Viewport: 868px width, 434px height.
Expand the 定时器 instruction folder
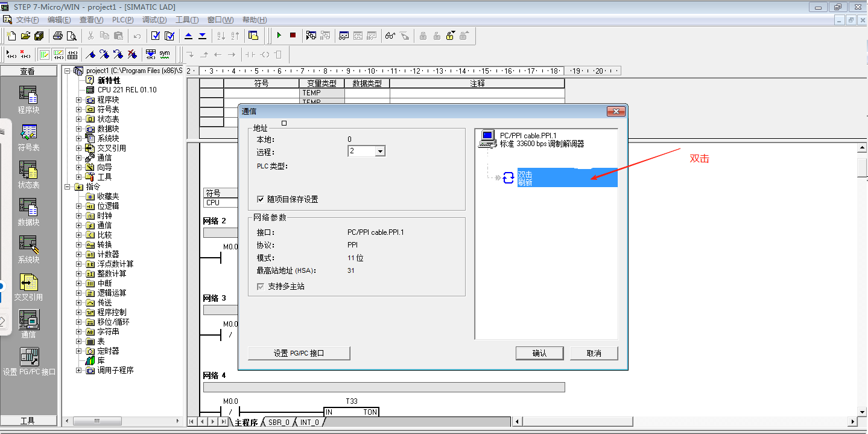[78, 351]
